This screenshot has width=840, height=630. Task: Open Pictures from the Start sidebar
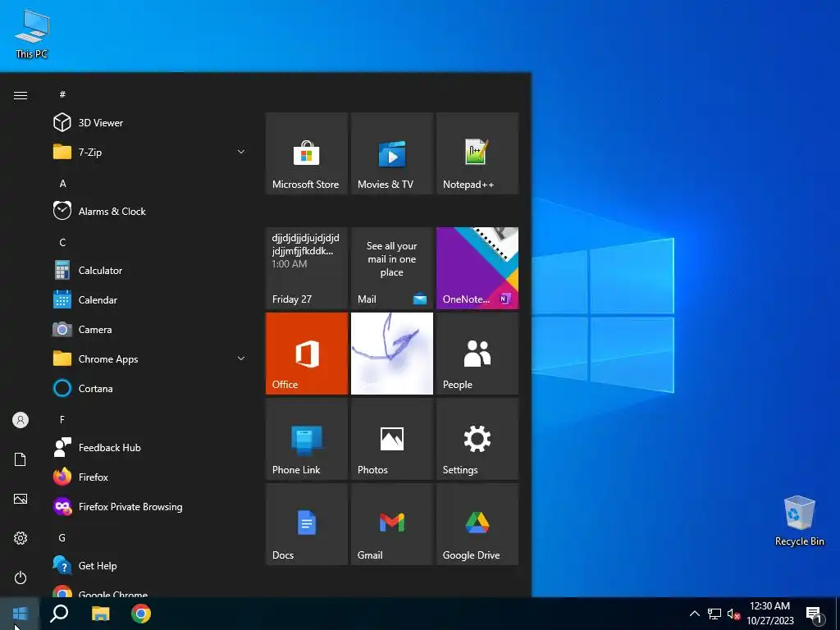(x=21, y=499)
